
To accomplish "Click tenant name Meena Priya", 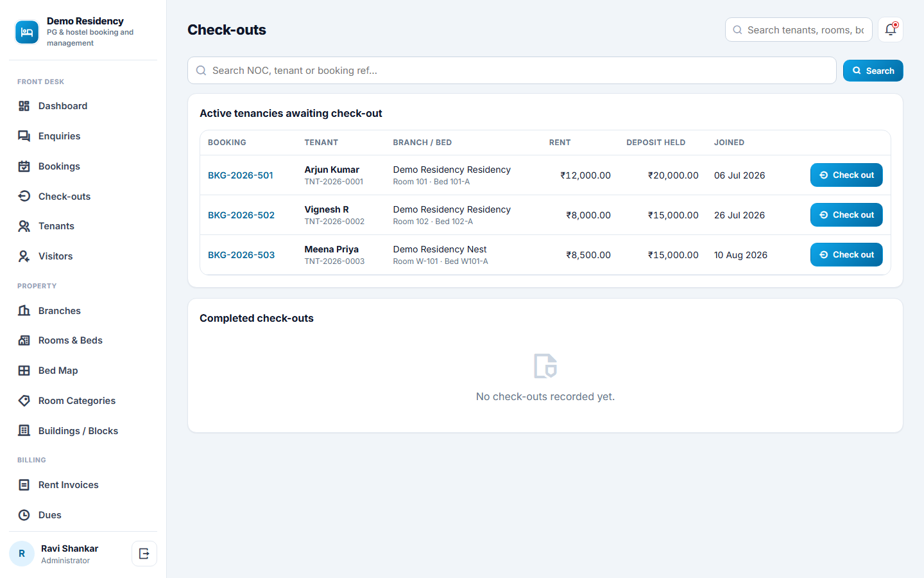I will pos(332,249).
